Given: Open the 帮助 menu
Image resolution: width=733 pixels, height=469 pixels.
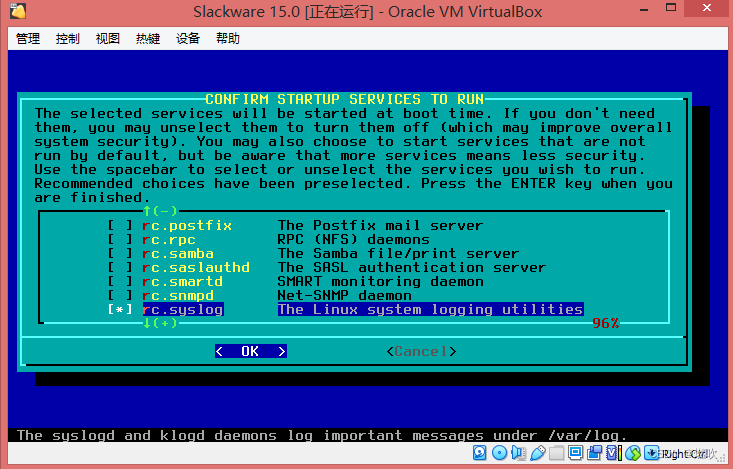Looking at the screenshot, I should [x=228, y=38].
